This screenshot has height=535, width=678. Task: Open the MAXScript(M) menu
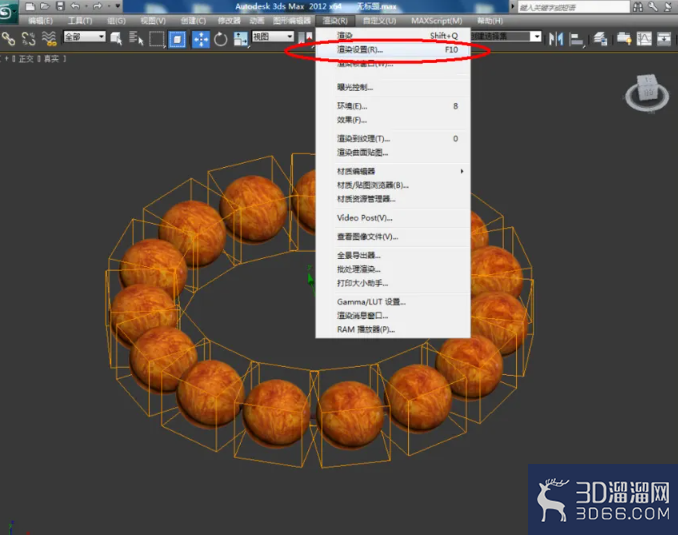pos(436,21)
